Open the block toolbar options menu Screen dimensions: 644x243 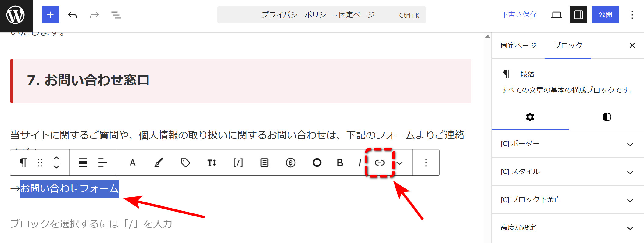coord(426,163)
